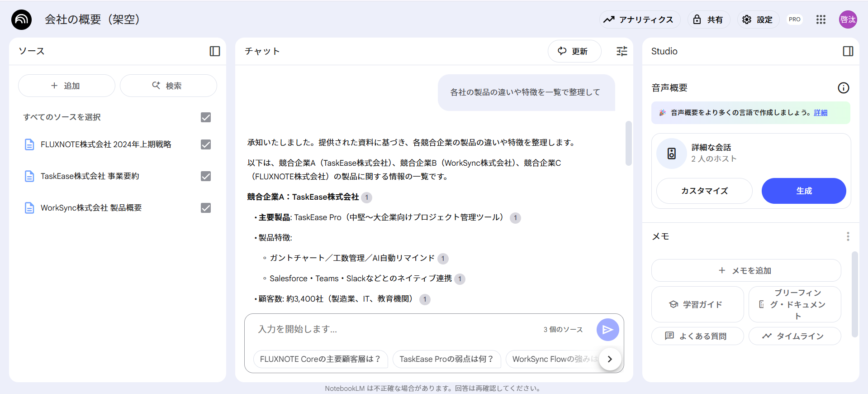The image size is (868, 394).
Task: Click the NotebookLM logo icon
Action: click(21, 19)
